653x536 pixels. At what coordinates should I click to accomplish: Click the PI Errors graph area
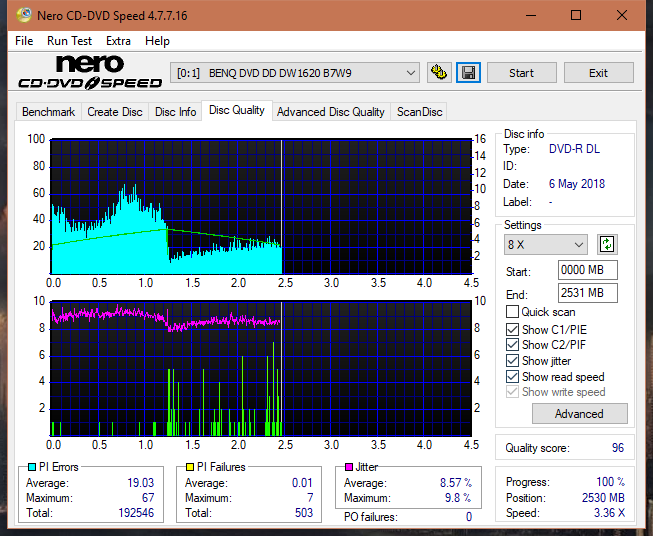click(261, 207)
